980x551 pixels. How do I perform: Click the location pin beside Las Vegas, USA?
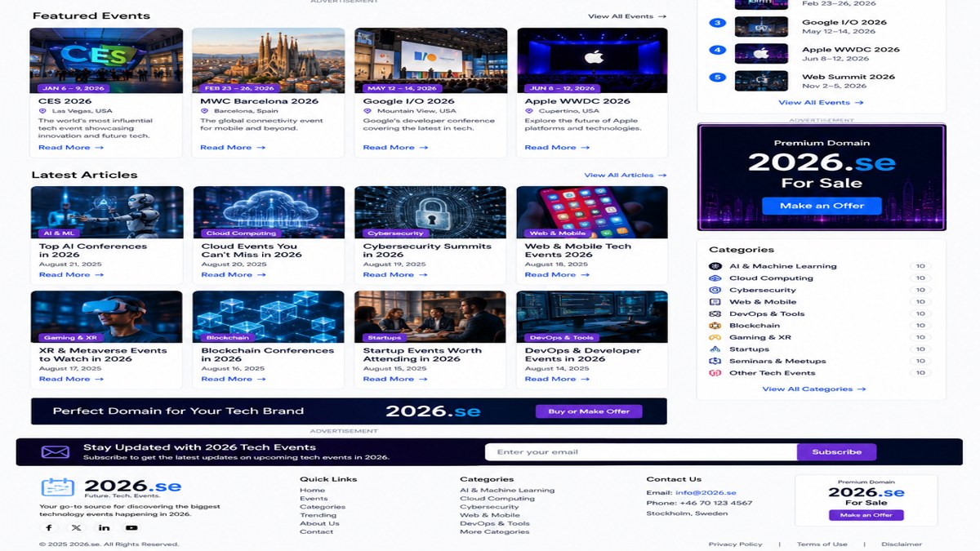(45, 111)
